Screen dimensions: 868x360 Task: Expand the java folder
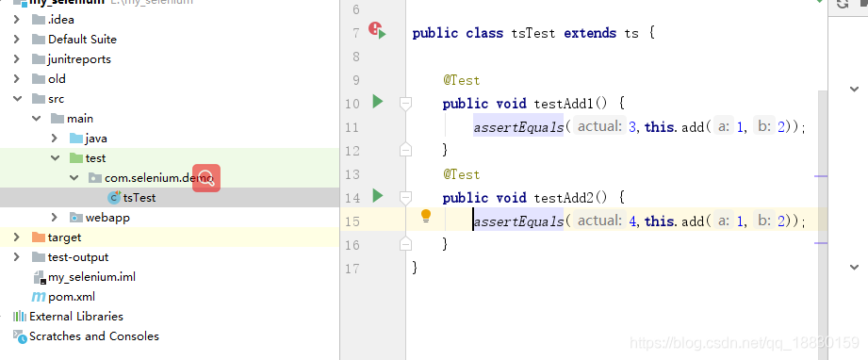pyautogui.click(x=55, y=138)
